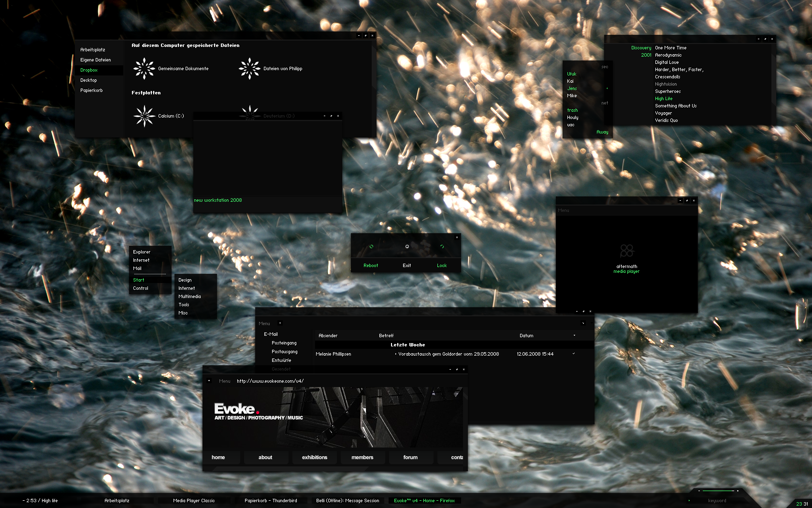
Task: Choose Explorer in the start menu
Action: click(142, 252)
